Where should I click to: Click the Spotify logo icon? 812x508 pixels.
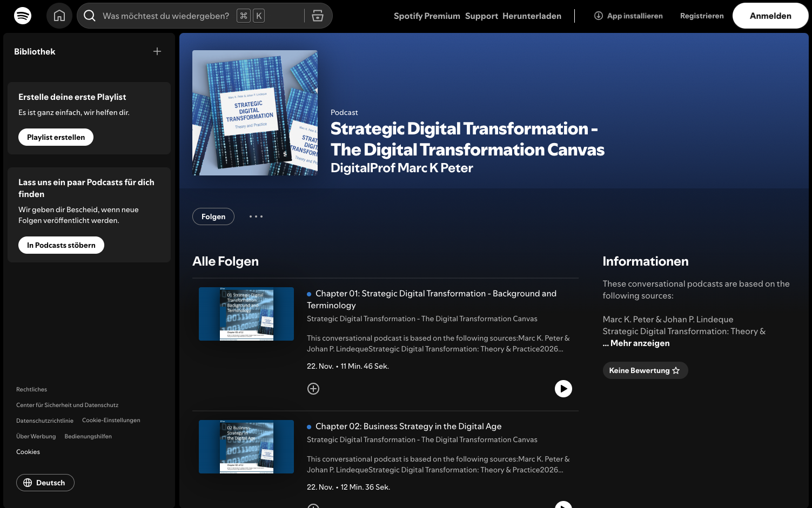[23, 16]
